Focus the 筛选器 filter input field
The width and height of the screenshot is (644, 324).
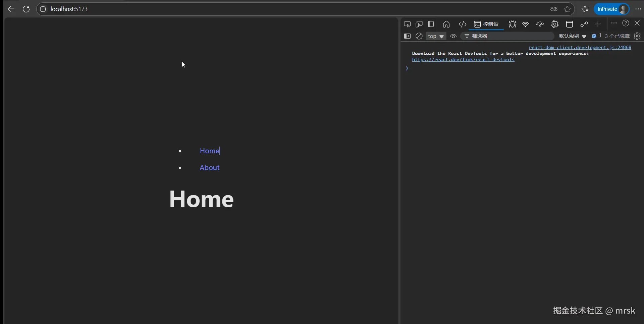point(507,36)
